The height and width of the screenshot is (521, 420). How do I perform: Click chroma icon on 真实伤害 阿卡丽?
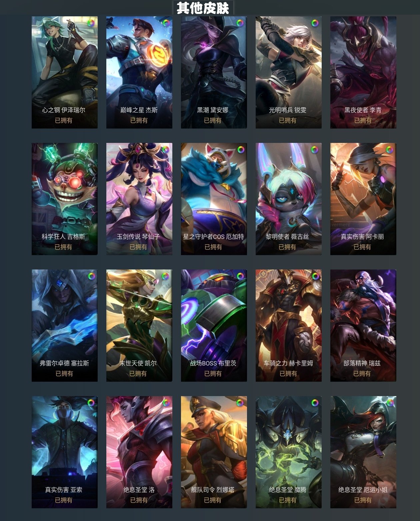[x=389, y=150]
